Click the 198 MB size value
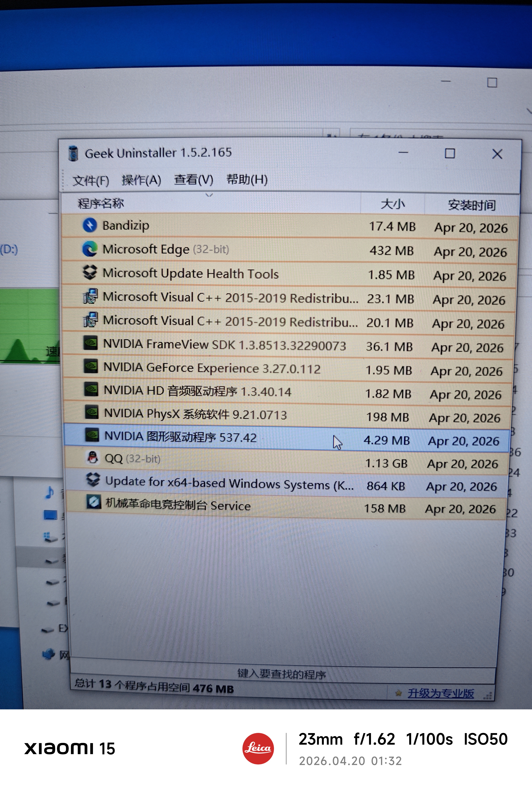The width and height of the screenshot is (532, 788). [x=388, y=417]
